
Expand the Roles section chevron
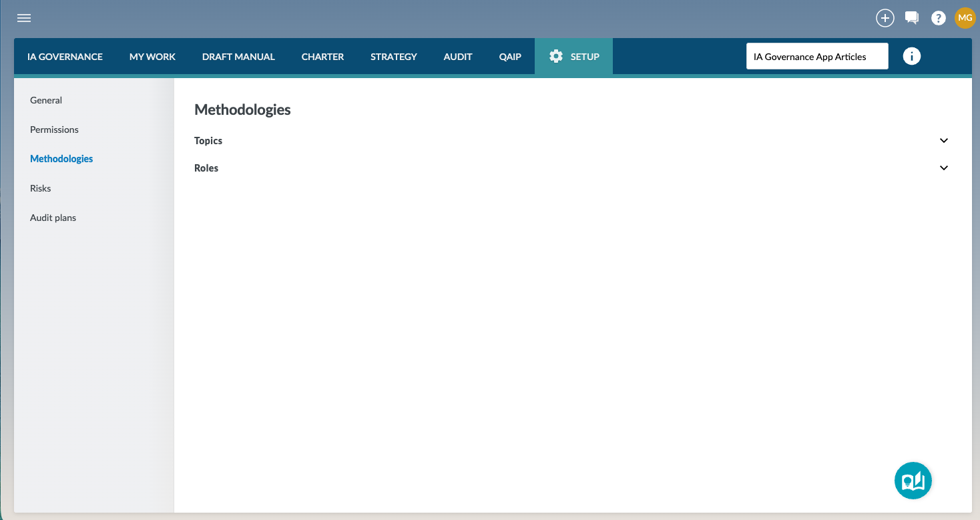point(943,168)
